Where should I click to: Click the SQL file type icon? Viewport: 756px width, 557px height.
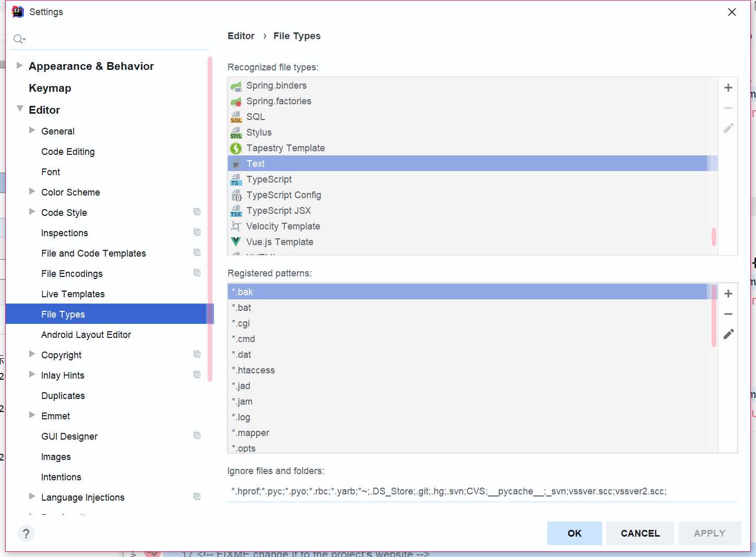point(236,117)
